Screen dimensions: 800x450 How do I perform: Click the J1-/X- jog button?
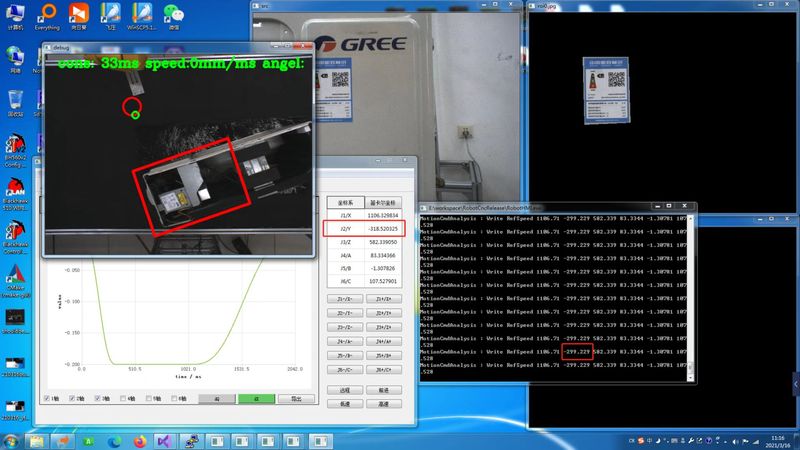tap(345, 299)
